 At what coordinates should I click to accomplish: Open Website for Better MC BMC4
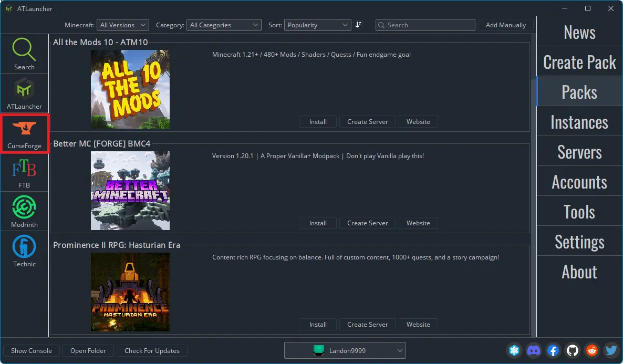point(418,223)
